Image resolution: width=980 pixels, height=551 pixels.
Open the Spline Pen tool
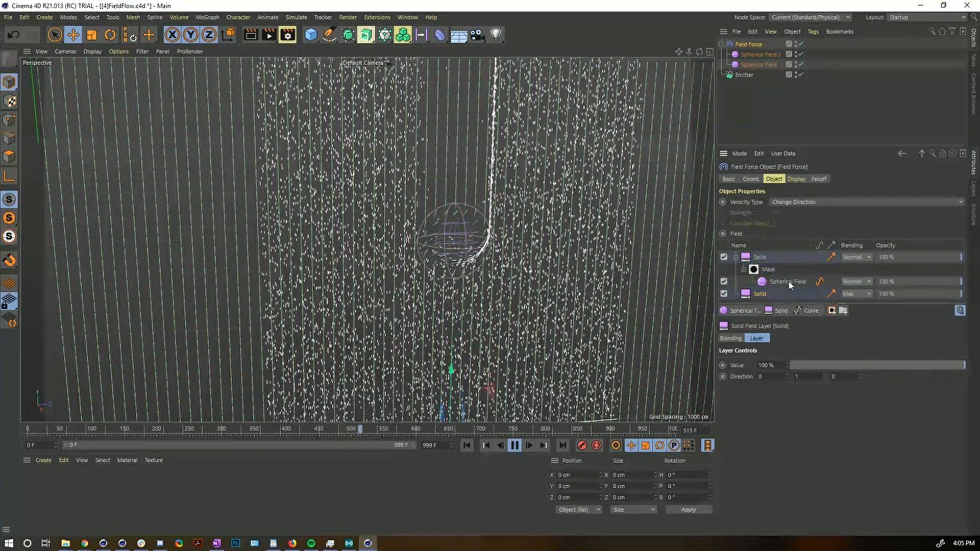329,35
